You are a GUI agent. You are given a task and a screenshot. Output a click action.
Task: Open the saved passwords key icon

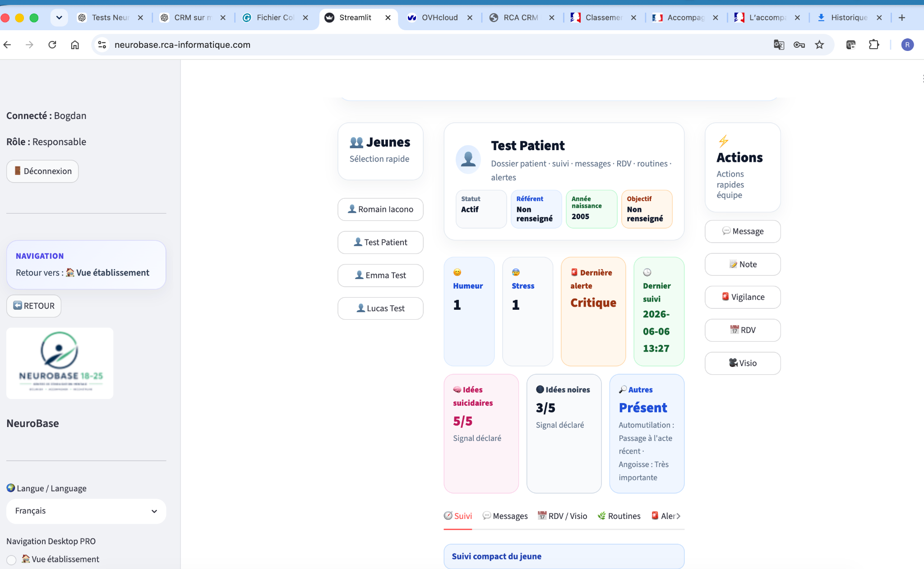coord(799,45)
